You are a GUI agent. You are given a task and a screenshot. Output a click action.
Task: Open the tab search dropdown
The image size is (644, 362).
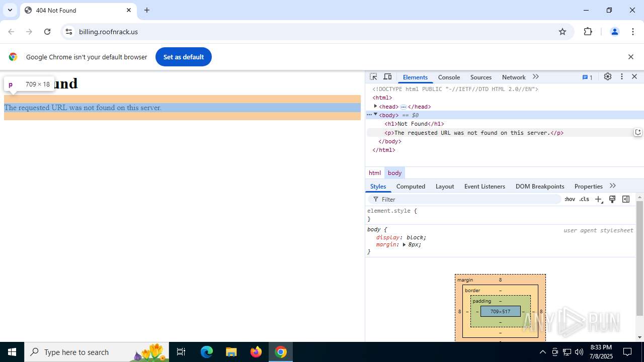click(10, 10)
